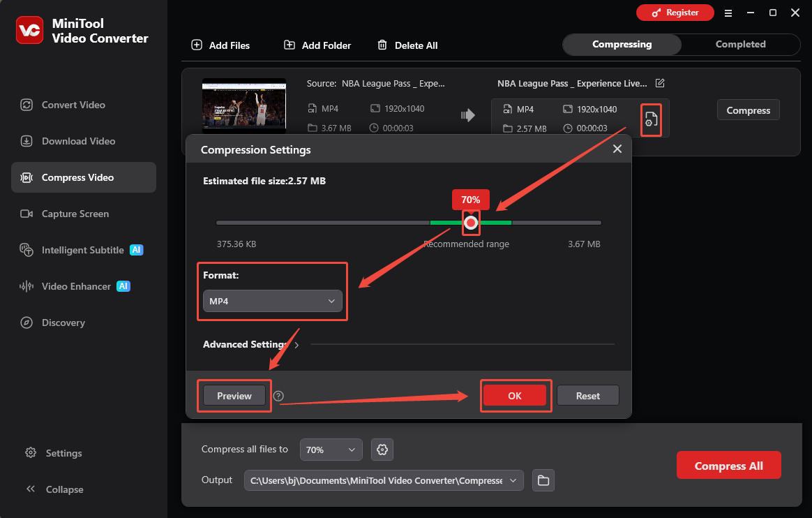812x518 pixels.
Task: Open the hamburger main menu
Action: tap(728, 13)
